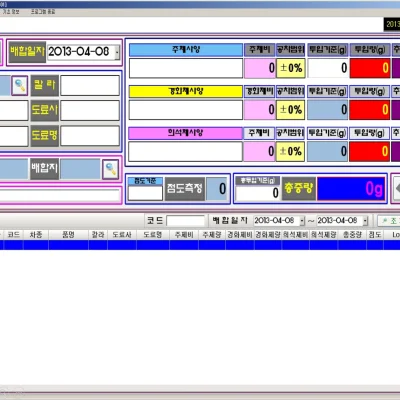Viewport: 400px width, 400px height.
Task: Open the 기초 정보 menu
Action: [11, 12]
